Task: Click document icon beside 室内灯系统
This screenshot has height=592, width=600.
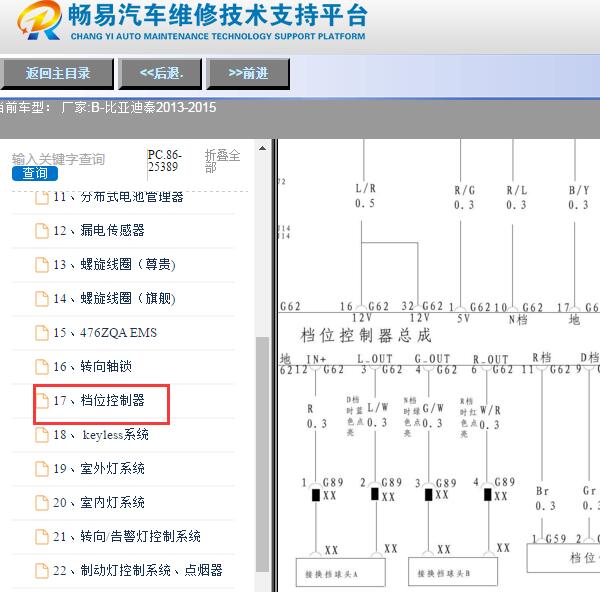Action: [x=42, y=502]
